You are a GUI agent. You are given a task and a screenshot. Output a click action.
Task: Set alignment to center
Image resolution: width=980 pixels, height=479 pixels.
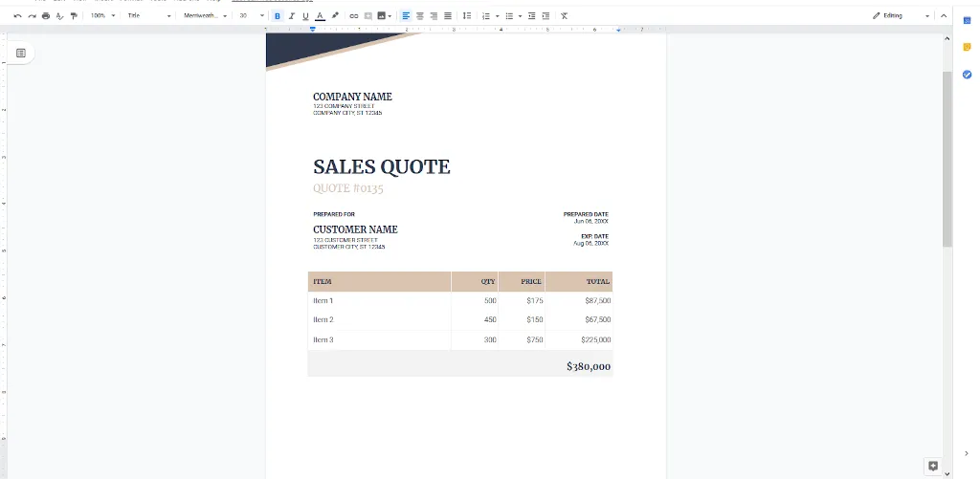(420, 15)
